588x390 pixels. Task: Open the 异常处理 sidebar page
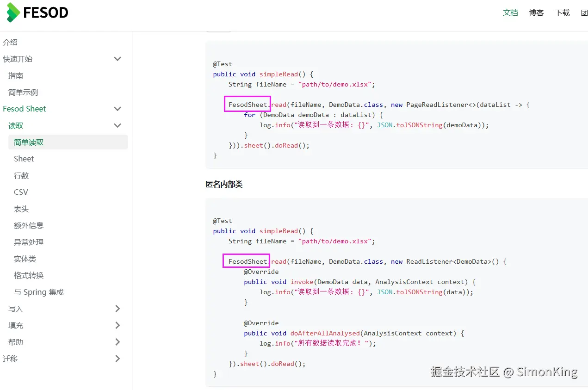[x=29, y=242]
